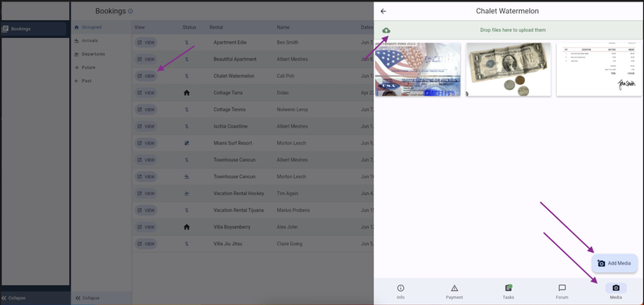644x305 pixels.
Task: Click VIEW for Townhouse Cancun Albert Mestres
Action: (145, 160)
